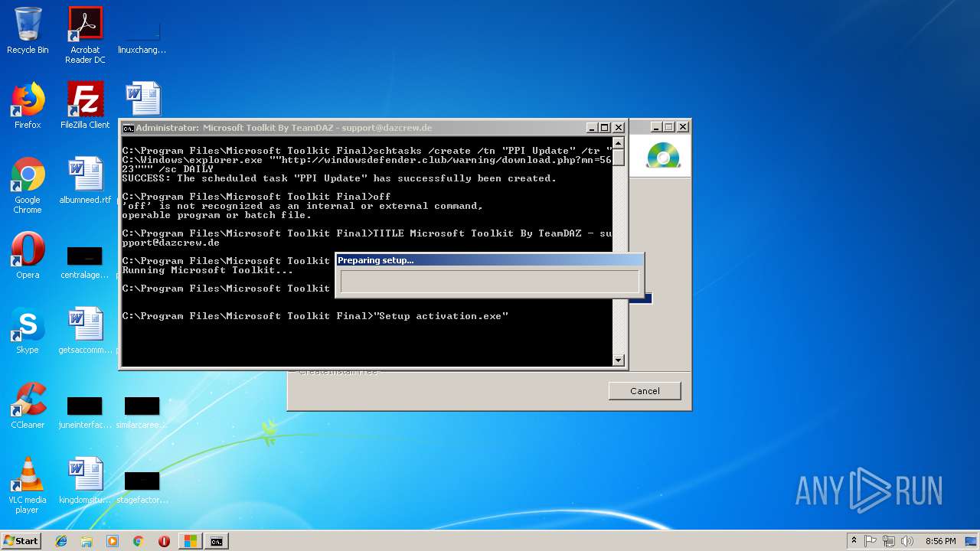Click the Preparing setup progress bar
Image resolution: width=980 pixels, height=551 pixels.
point(489,282)
